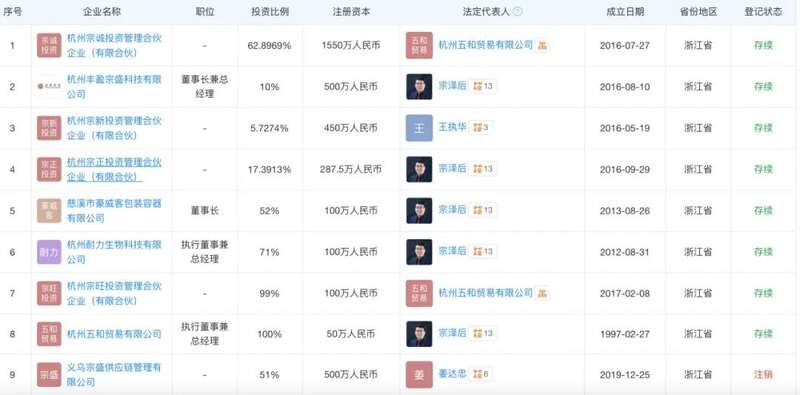Click the 姜达忠 legal representative name
This screenshot has height=395, width=800.
453,374
